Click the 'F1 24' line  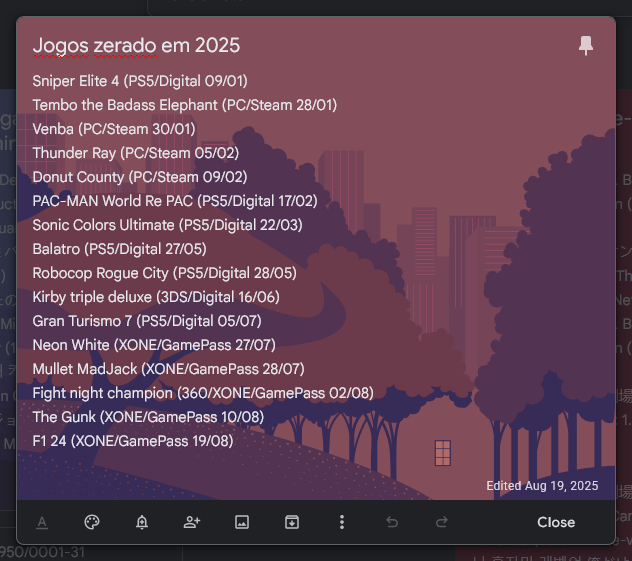(132, 441)
